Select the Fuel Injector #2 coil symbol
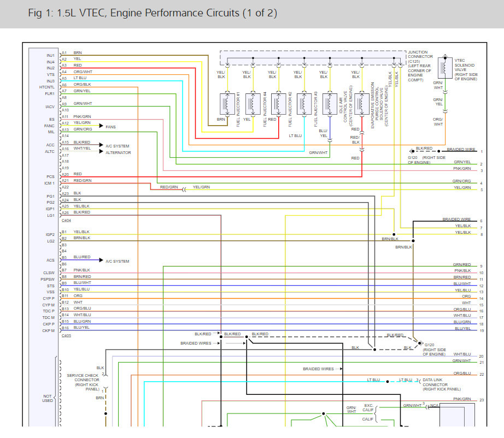Screen dimensions: 504x438 tap(278, 103)
